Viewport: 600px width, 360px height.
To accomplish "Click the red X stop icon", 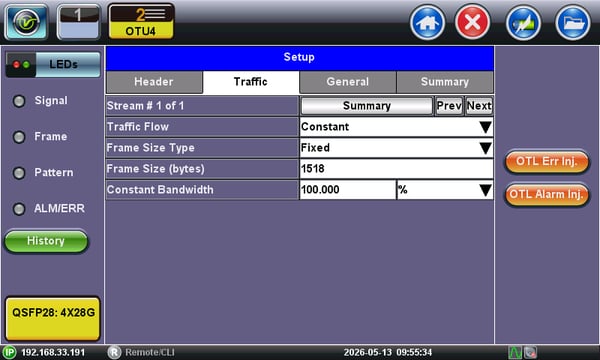I will [x=473, y=23].
